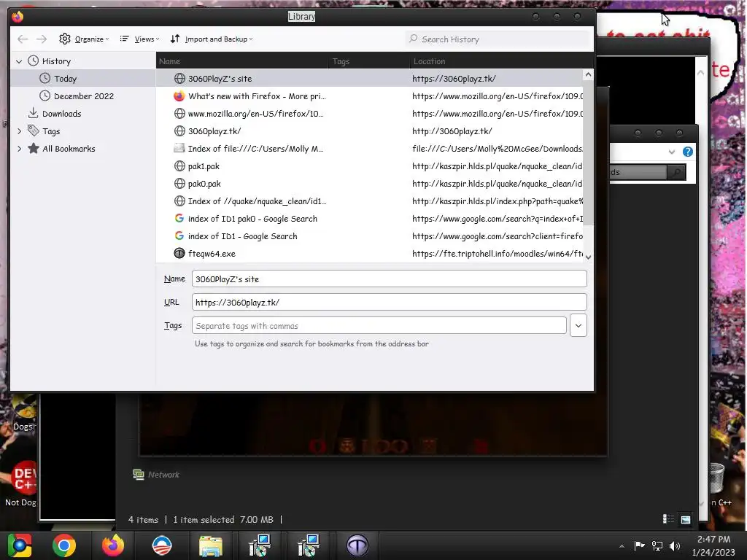Click the https://3060playz.tk/ location cell
The height and width of the screenshot is (560, 747).
[x=454, y=79]
